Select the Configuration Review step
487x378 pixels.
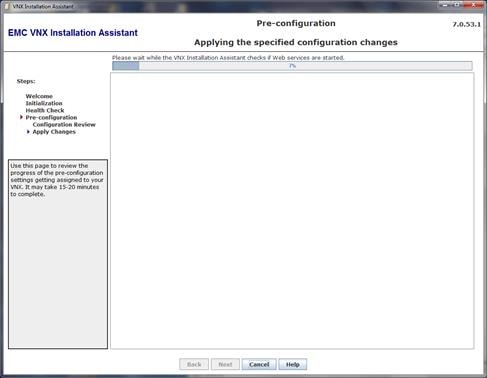[64, 125]
